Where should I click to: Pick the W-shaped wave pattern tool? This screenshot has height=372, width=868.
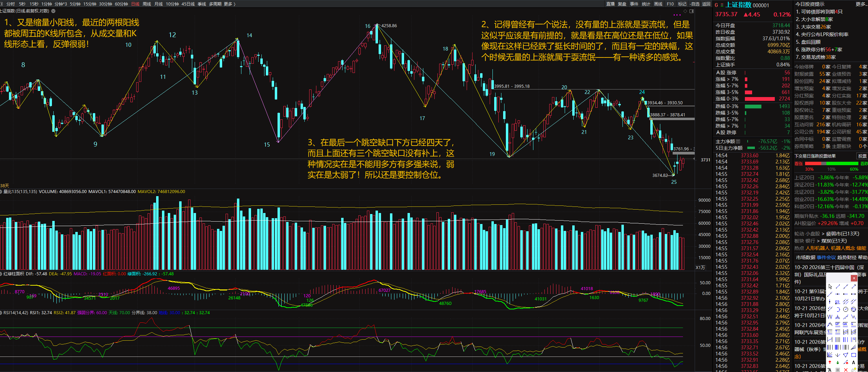click(x=830, y=317)
